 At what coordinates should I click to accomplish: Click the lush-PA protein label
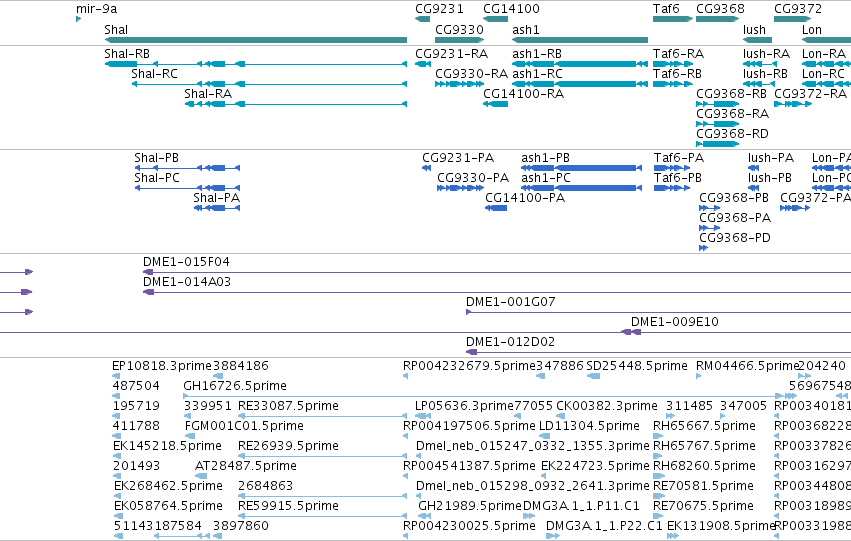[x=771, y=158]
